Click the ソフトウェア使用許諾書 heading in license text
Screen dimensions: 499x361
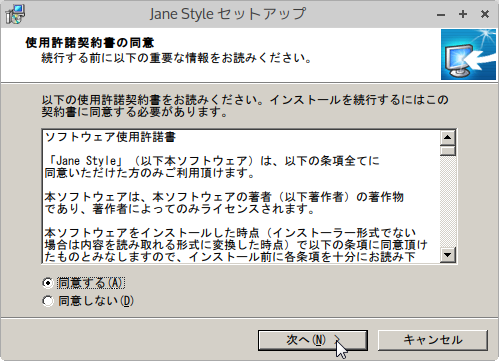point(110,137)
